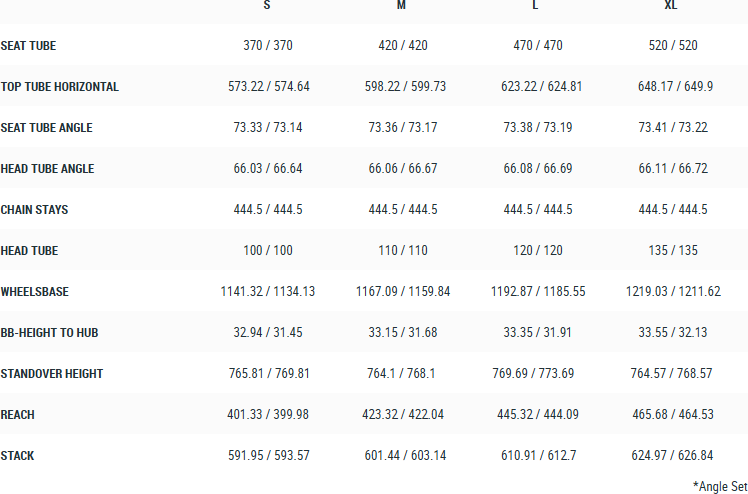The width and height of the screenshot is (748, 494).
Task: Click the 401.33 / 399.98 reach value
Action: (268, 415)
